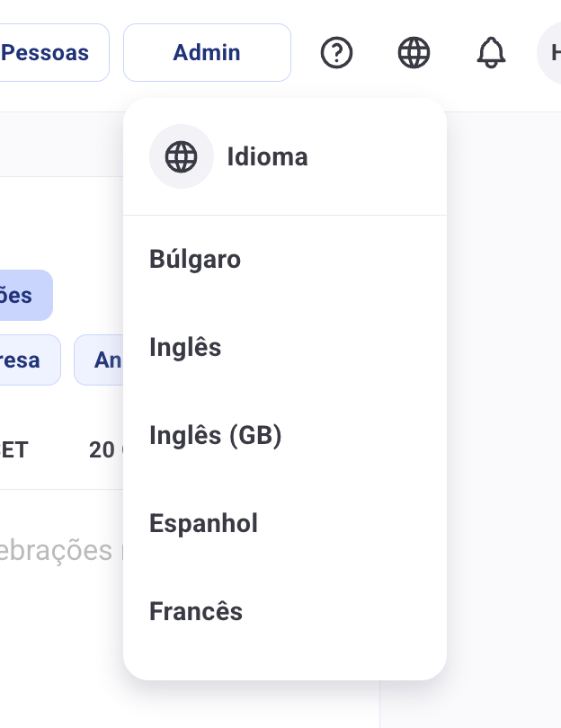Click the grey 'ebrações' text

pos(56,551)
